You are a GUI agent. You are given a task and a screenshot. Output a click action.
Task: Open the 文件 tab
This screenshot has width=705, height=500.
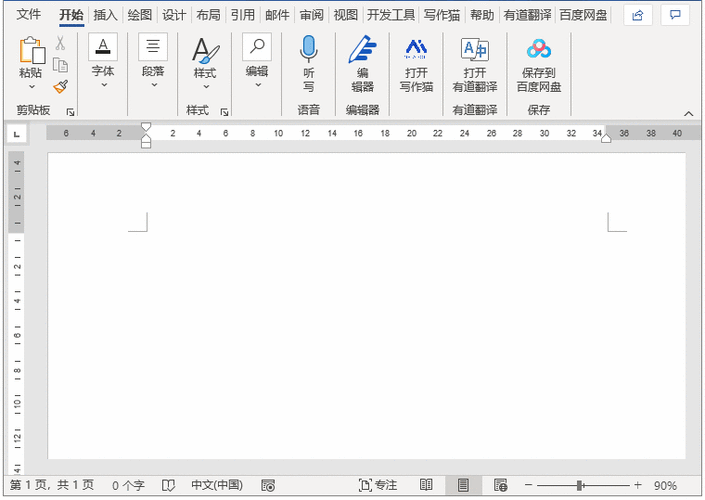(x=29, y=15)
